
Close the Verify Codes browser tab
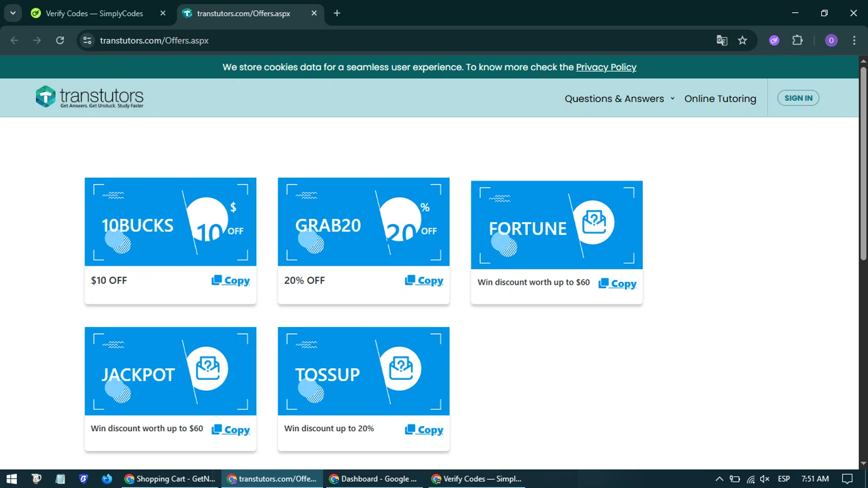point(163,13)
